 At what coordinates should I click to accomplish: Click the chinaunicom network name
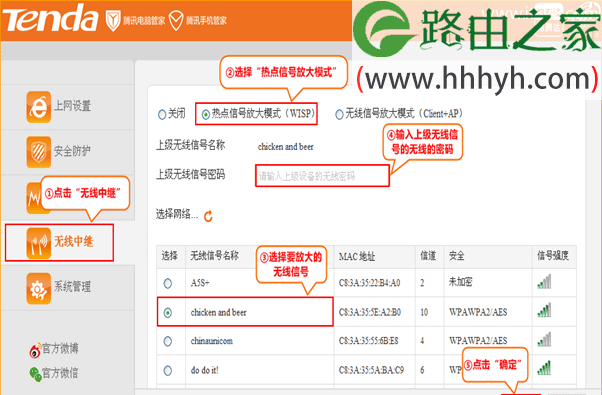click(212, 340)
